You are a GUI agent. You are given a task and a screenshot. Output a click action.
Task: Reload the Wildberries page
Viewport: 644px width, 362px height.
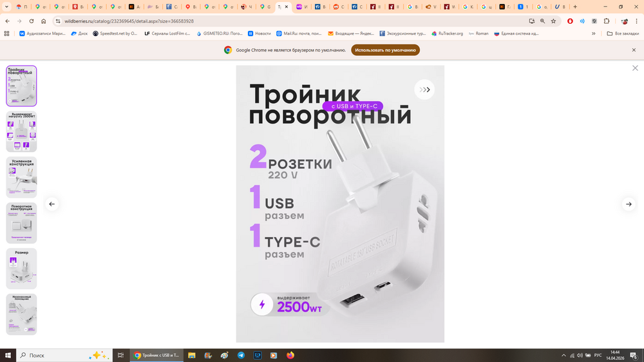tap(31, 21)
